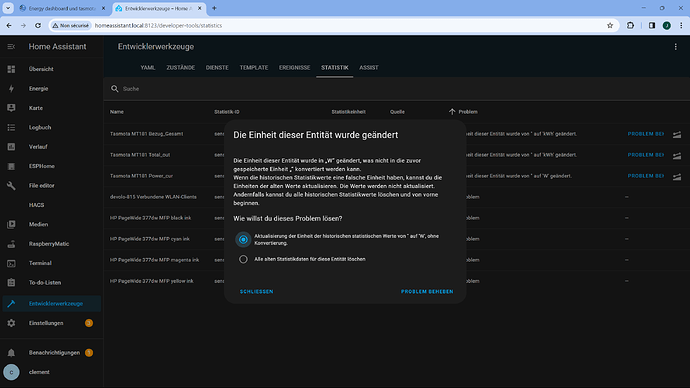The image size is (690, 388).
Task: Click PROBLEM BEHEBEN for Bezug_Gesamt row
Action: 646,134
